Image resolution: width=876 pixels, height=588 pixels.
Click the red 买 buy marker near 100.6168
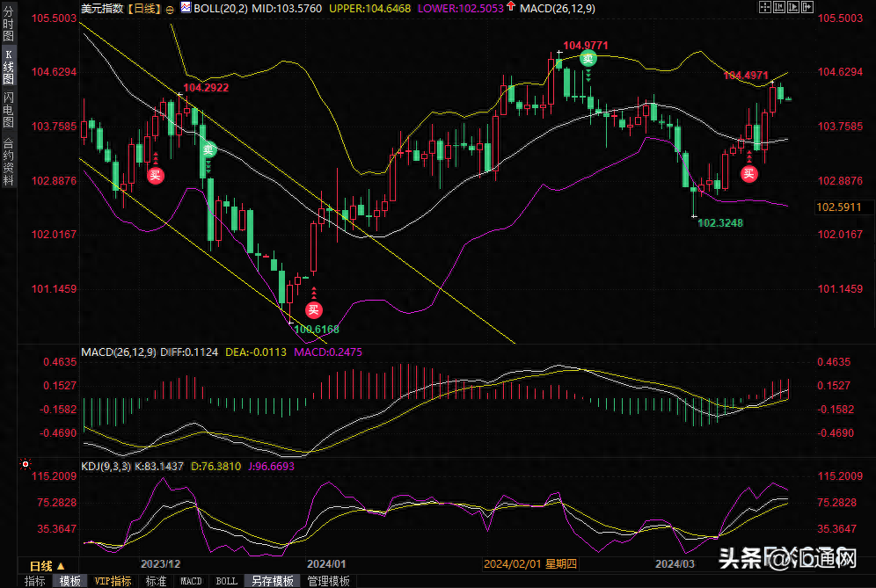coord(314,309)
